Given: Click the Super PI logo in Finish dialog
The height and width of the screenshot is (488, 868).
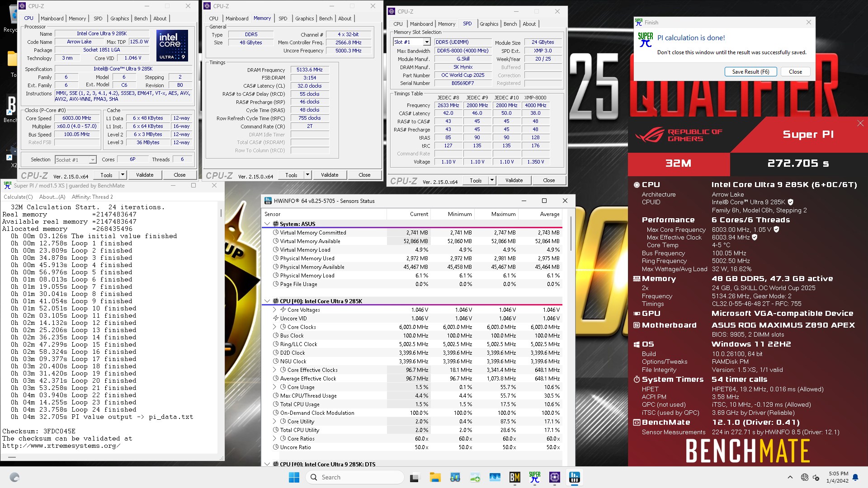Looking at the screenshot, I should (x=646, y=40).
